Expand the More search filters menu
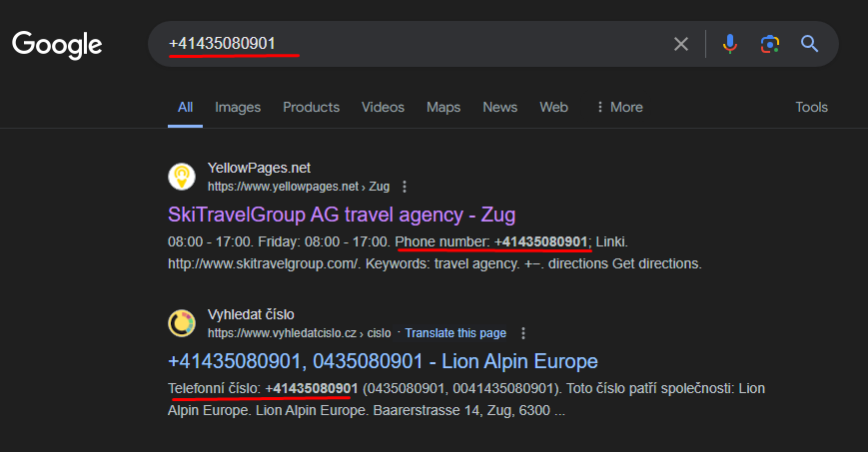The height and width of the screenshot is (452, 868). (618, 107)
